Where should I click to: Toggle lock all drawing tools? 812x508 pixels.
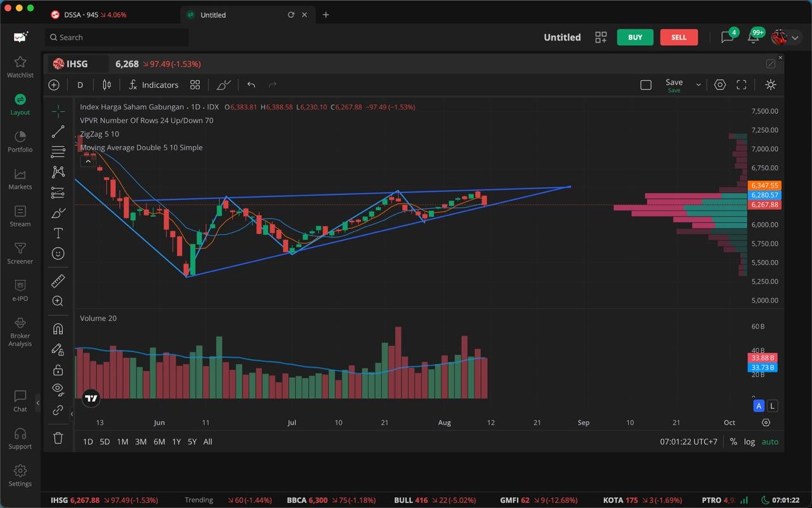click(x=58, y=370)
